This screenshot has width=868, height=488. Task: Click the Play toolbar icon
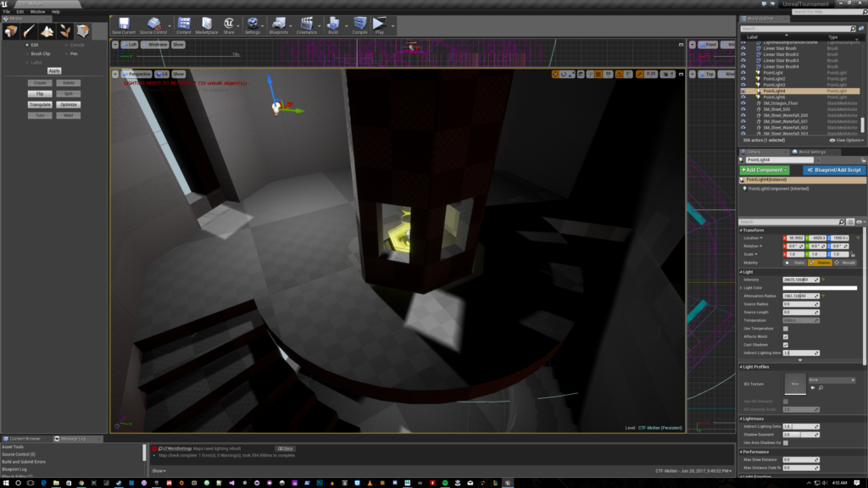[379, 25]
